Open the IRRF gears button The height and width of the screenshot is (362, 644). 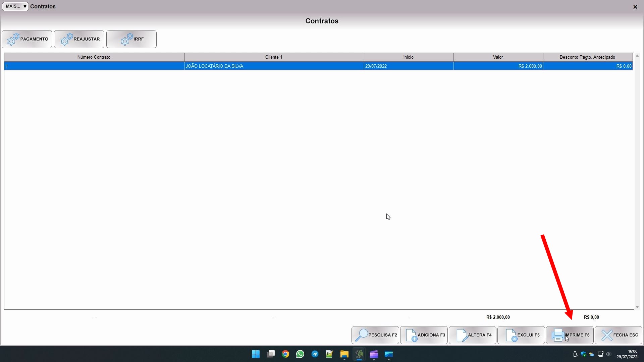coord(131,39)
